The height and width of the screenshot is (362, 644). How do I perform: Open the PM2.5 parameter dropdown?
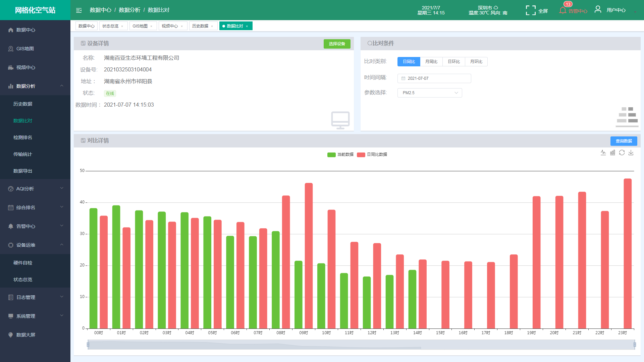[x=430, y=93]
